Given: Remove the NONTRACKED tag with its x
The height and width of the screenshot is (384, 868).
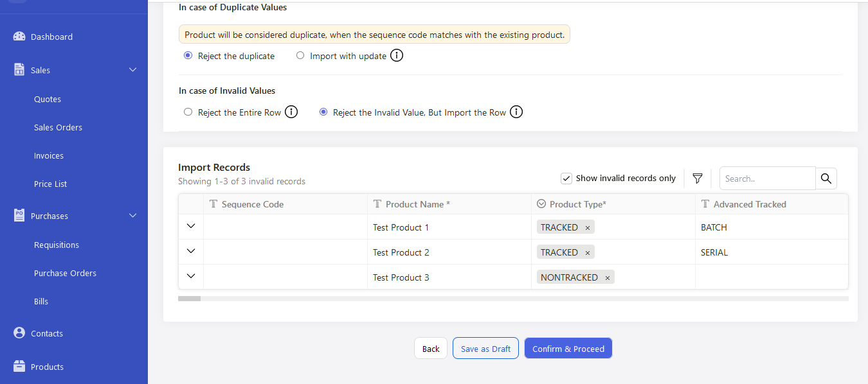Looking at the screenshot, I should tap(607, 278).
